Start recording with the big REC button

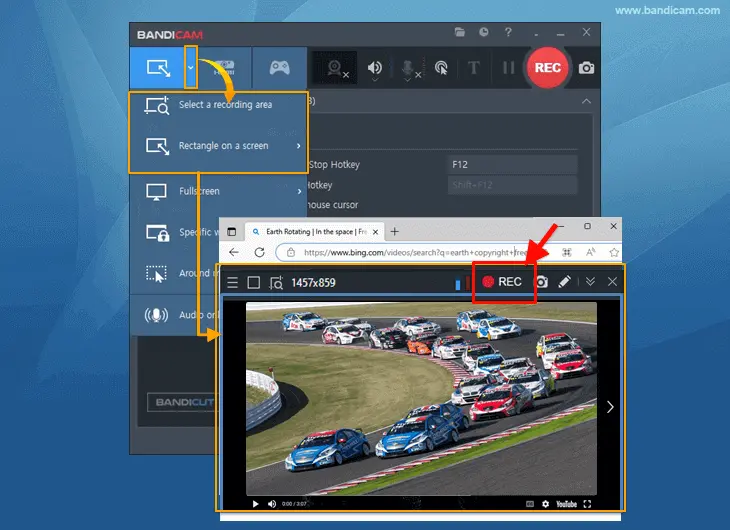tap(547, 68)
